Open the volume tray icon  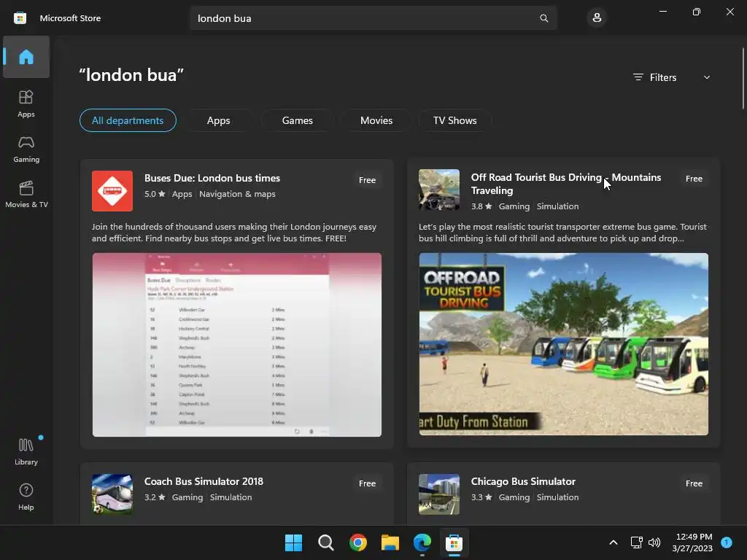coord(654,542)
